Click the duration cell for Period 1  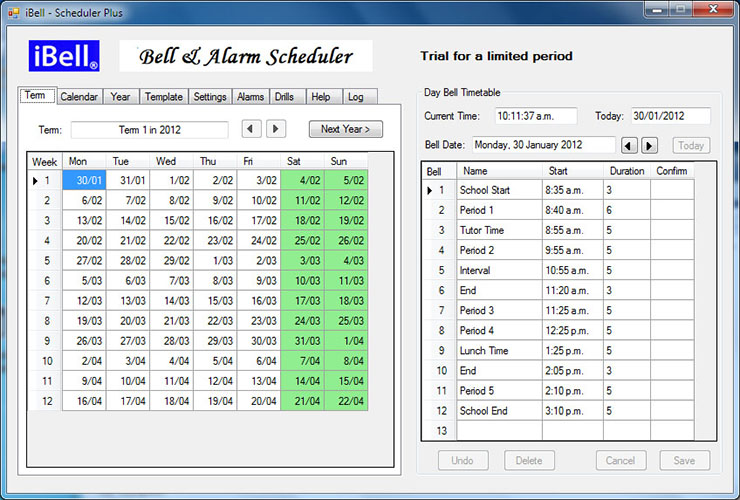(627, 210)
